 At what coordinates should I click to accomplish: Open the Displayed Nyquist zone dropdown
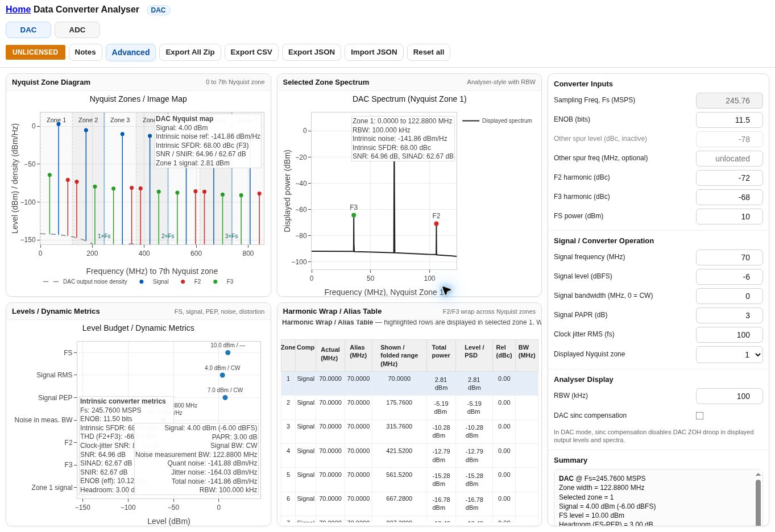pos(730,355)
